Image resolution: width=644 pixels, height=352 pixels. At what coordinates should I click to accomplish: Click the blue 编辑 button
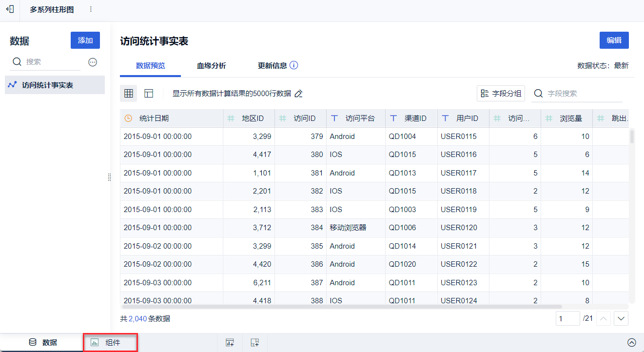click(614, 40)
